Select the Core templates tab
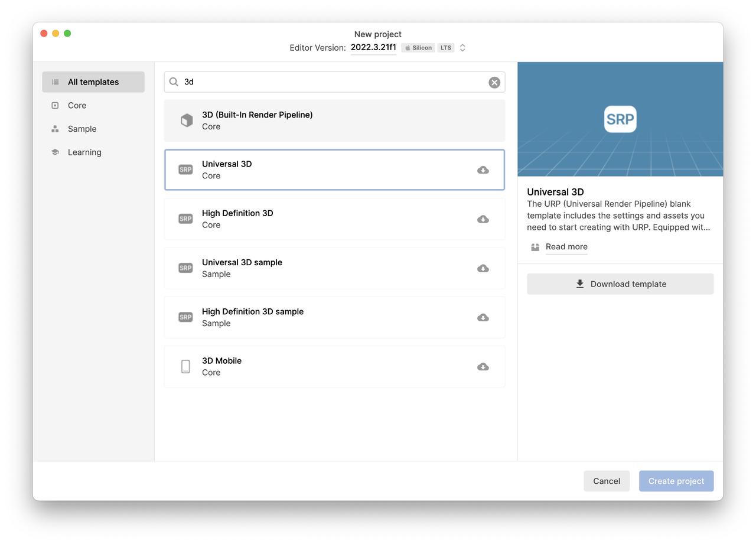Viewport: 756px width, 544px height. coord(93,105)
